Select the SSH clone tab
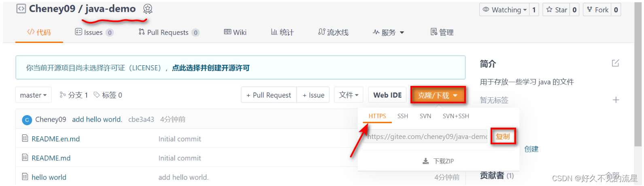Viewport: 644px width, 186px height. 403,116
